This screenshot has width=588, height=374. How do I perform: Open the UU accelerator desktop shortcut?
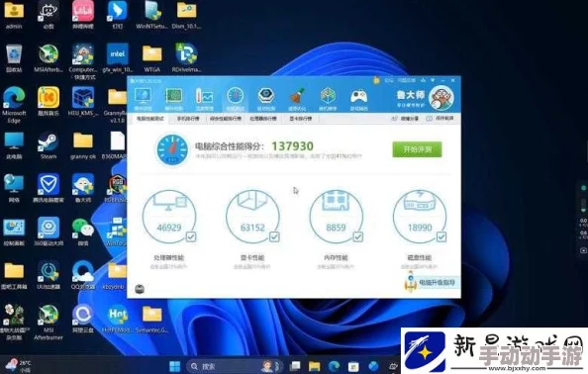click(x=49, y=275)
